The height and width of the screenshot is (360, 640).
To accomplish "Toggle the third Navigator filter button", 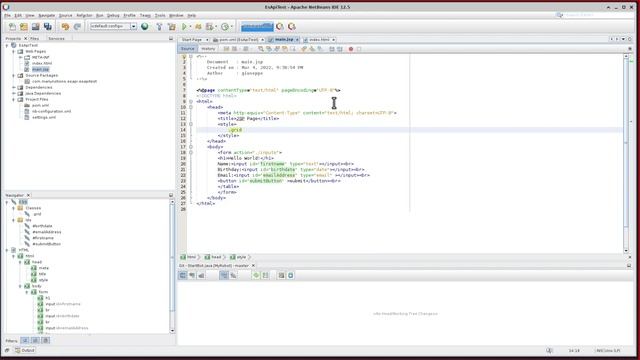I will point(45,340).
